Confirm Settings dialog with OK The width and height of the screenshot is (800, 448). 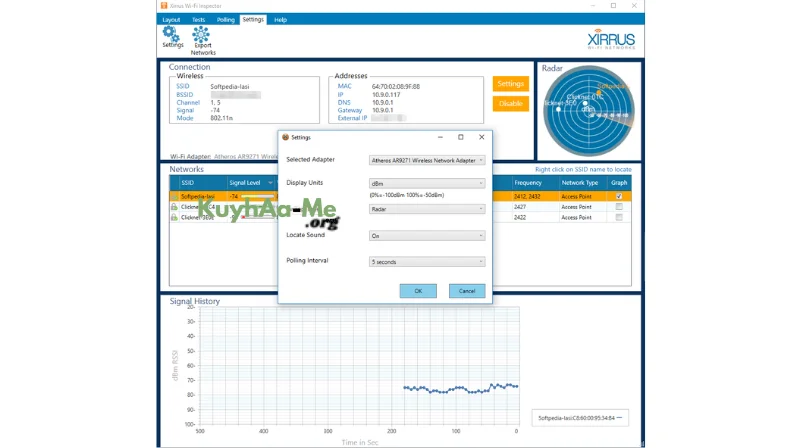point(418,291)
